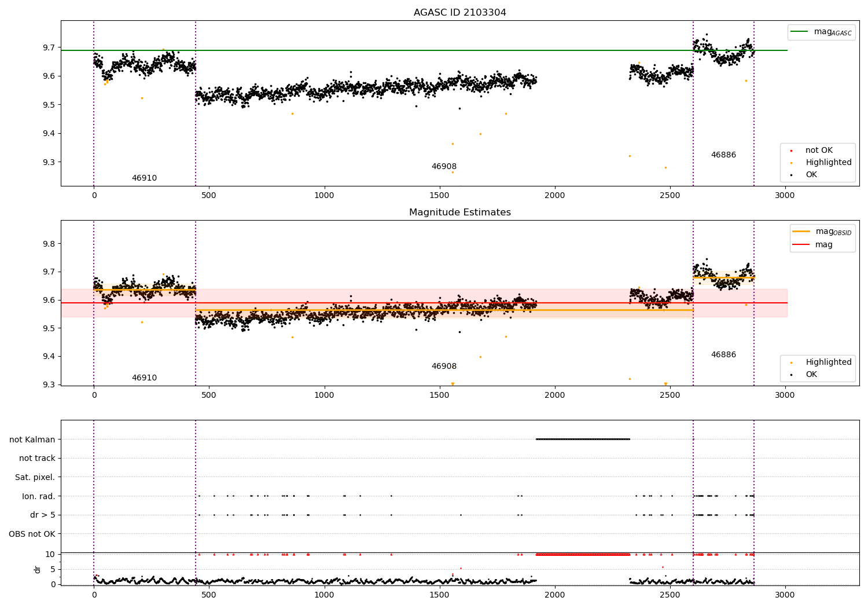Click the 9.5 y-tick in the top plot
This screenshot has width=868, height=608.
coord(48,105)
